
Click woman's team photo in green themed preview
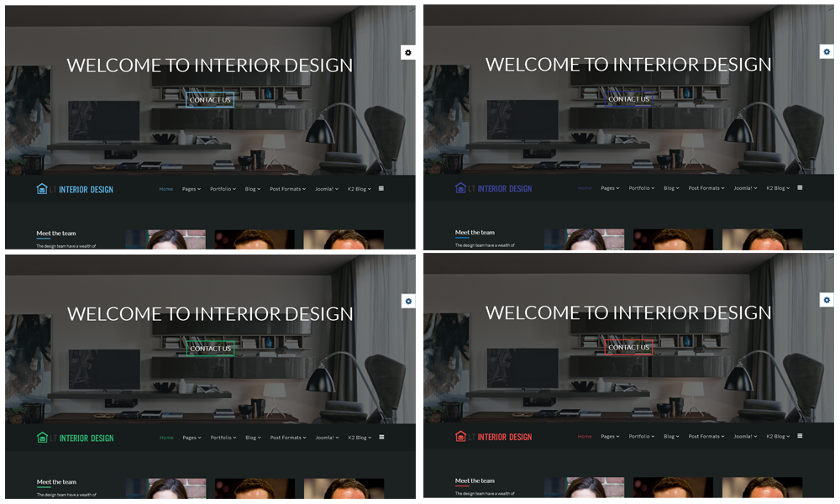(x=166, y=488)
